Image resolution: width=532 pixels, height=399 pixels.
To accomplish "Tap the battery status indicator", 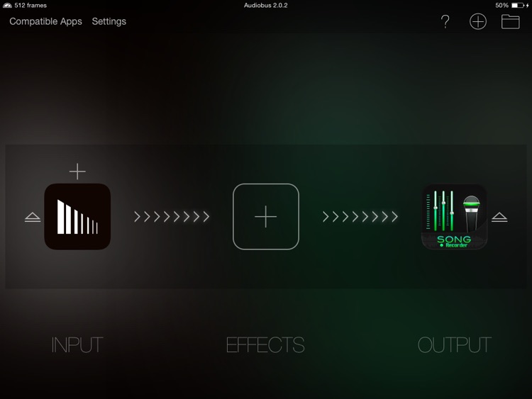I will tap(520, 6).
